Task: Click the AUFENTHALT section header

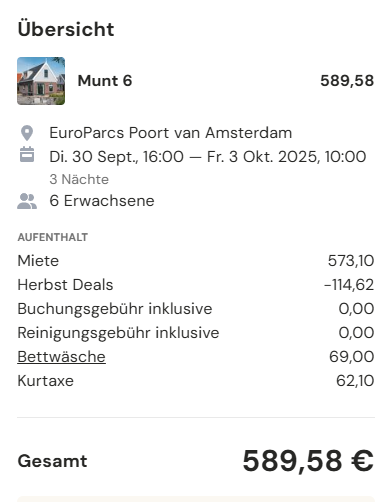Action: tap(53, 237)
